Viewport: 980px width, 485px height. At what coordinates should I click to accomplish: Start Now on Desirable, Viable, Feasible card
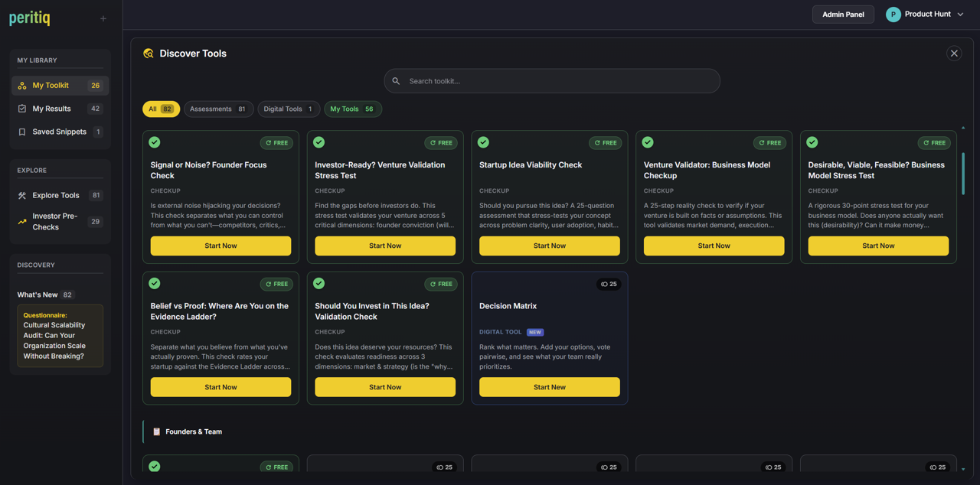point(878,246)
